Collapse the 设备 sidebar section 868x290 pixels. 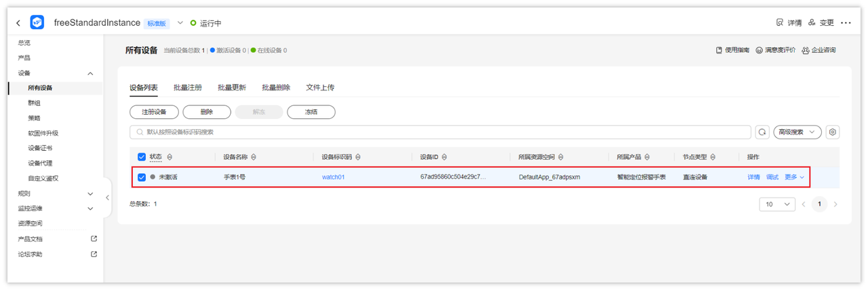[x=91, y=73]
